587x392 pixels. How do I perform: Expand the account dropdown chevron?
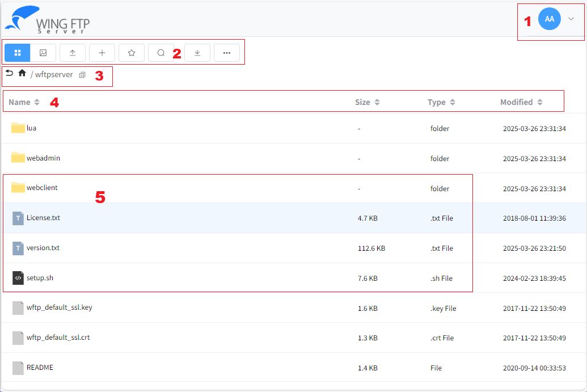571,19
